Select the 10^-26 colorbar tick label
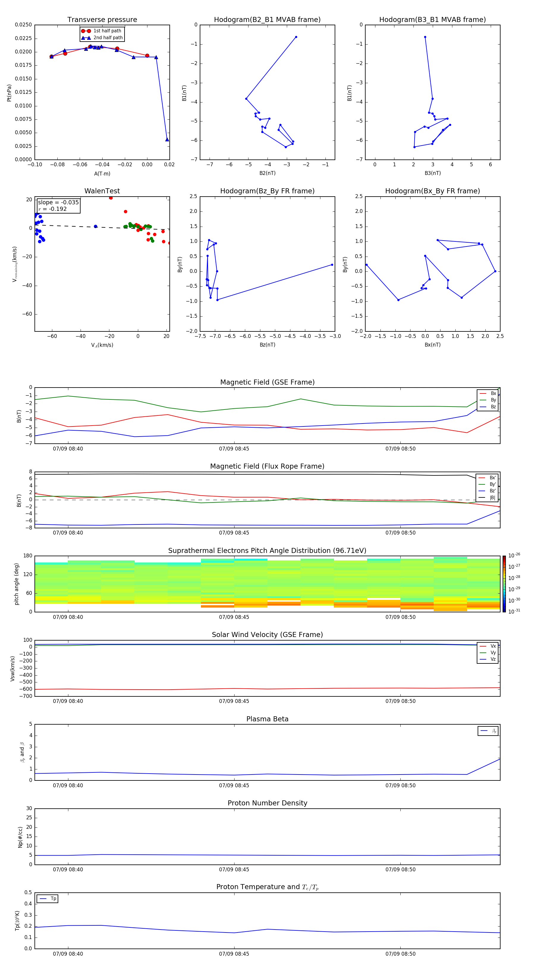 tap(514, 555)
